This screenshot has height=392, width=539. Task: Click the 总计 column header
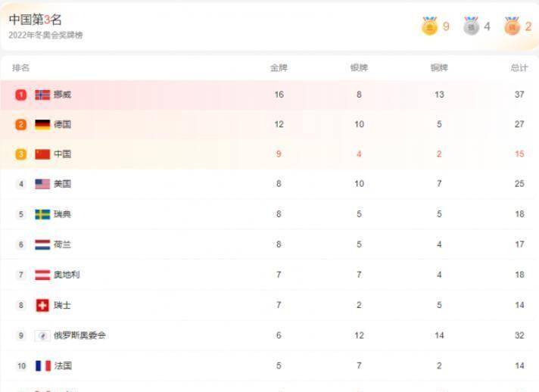point(519,67)
